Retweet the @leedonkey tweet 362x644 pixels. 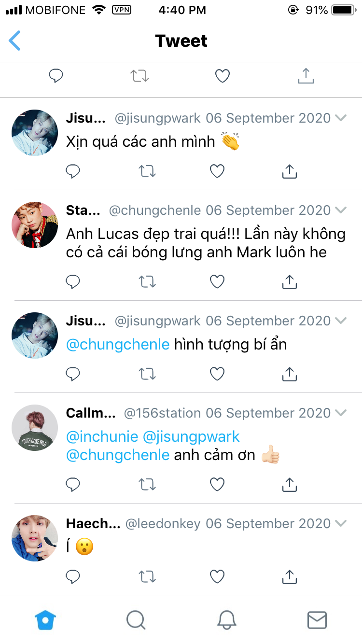tap(147, 576)
